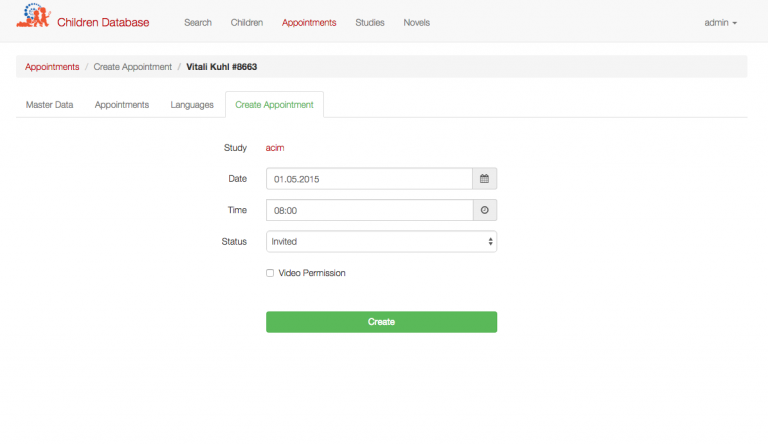This screenshot has width=768, height=445.
Task: Open Appointments in the top navigation
Action: [309, 23]
